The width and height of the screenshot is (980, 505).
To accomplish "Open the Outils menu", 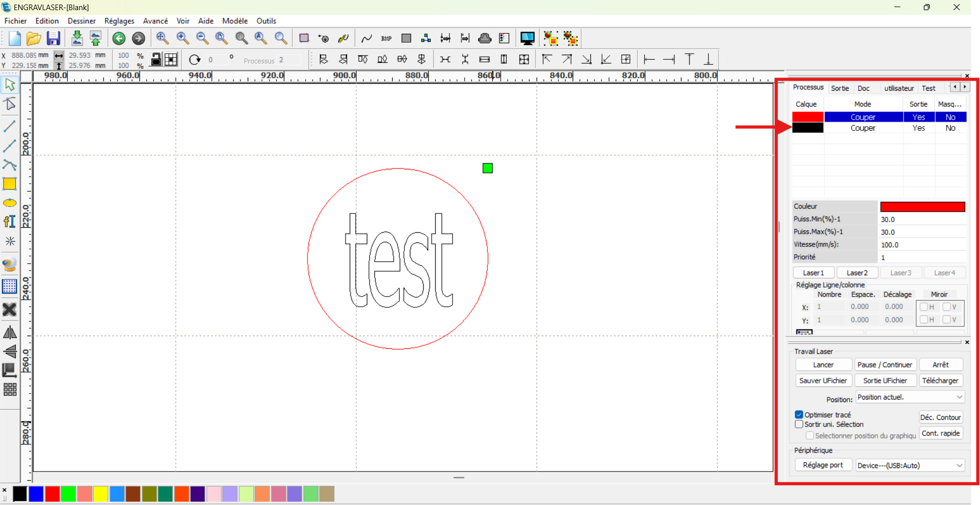I will click(266, 21).
